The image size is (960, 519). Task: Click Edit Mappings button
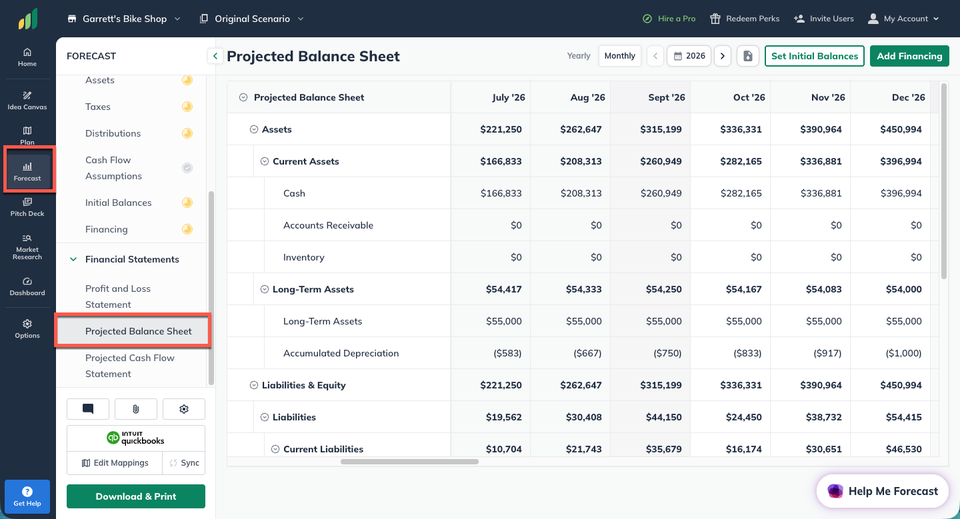[114, 463]
